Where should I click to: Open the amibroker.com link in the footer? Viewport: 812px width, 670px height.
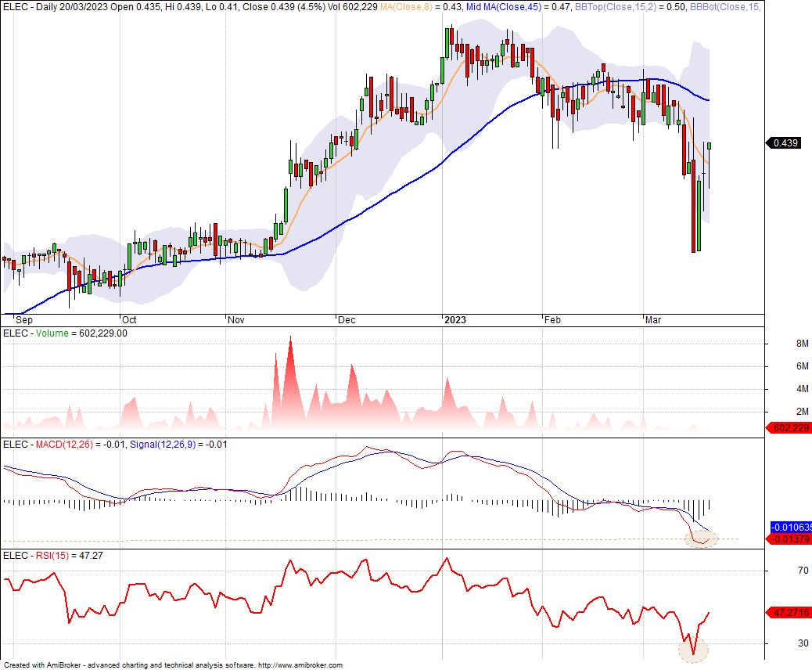coord(300,665)
